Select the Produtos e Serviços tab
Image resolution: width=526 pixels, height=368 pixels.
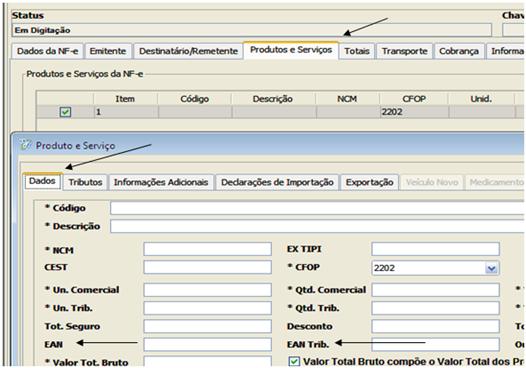(291, 50)
